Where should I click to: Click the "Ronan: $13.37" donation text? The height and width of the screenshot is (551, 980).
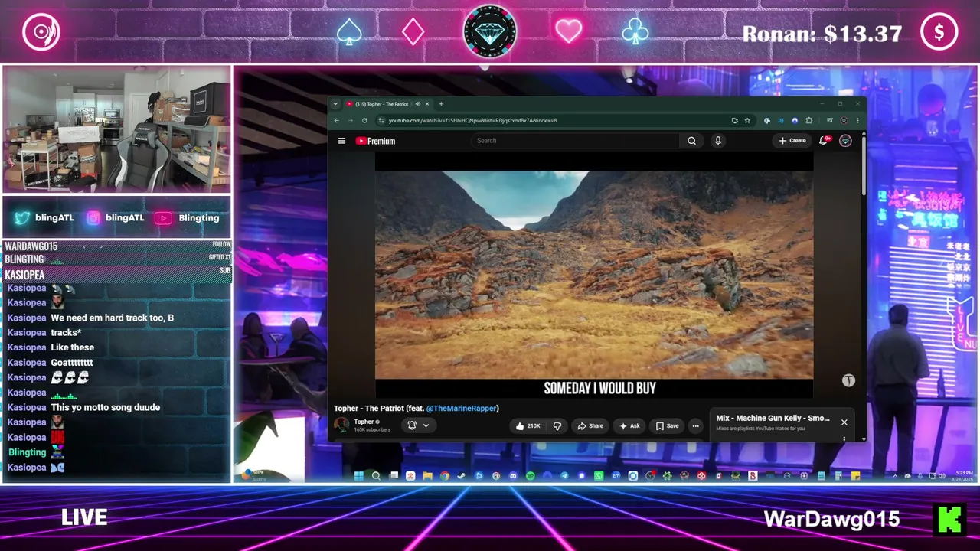(x=822, y=34)
